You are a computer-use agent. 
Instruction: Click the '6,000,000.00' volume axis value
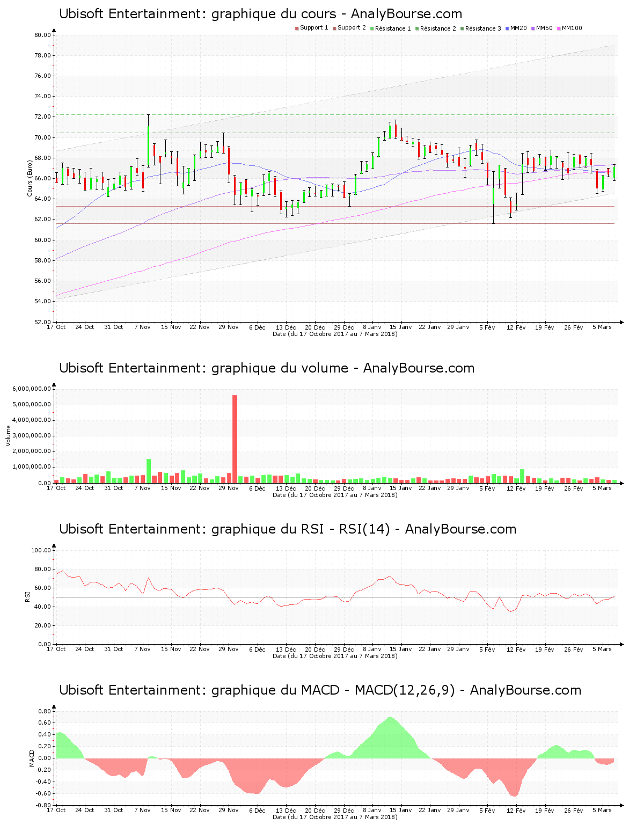point(32,389)
